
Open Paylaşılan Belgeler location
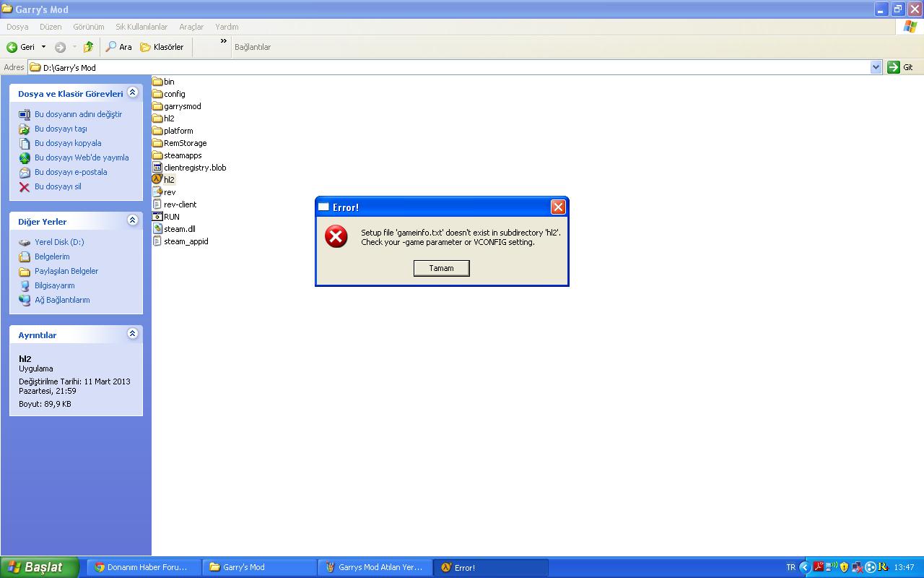click(x=66, y=271)
